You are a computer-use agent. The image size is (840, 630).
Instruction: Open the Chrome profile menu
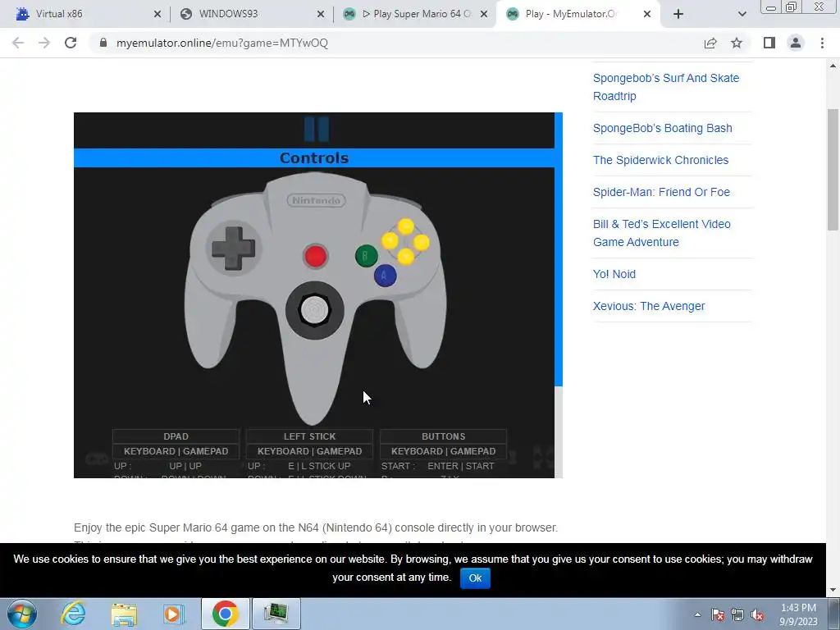click(796, 43)
